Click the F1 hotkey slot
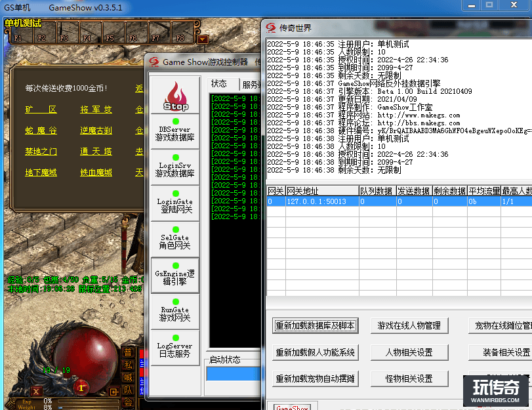Viewport: 532px width, 410px height. [21, 33]
